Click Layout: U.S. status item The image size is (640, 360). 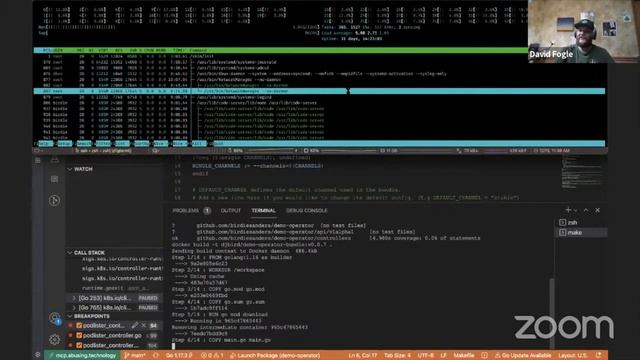[572, 356]
